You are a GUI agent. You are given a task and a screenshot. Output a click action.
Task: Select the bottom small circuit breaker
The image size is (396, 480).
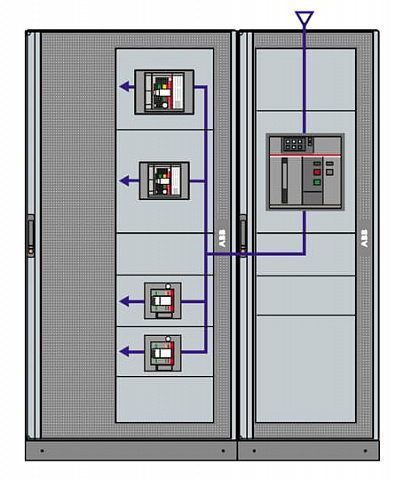[x=163, y=353]
